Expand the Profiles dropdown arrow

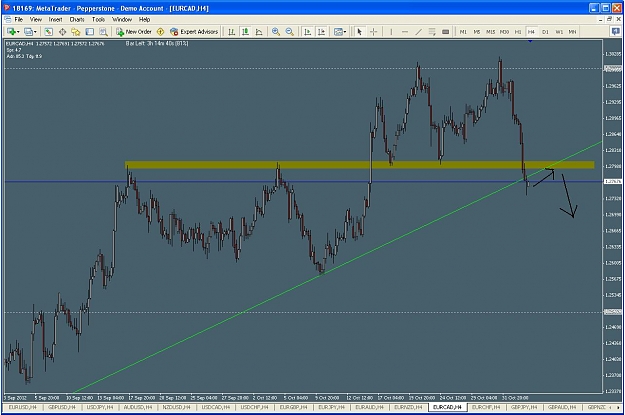[x=35, y=32]
